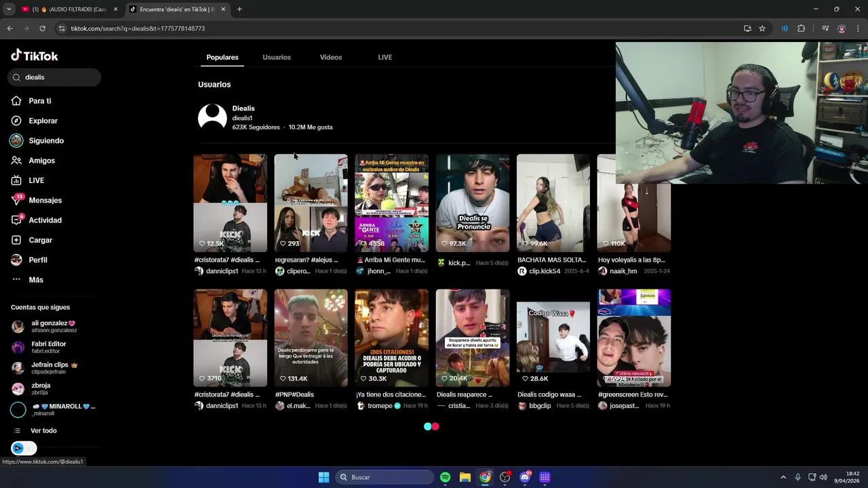Open the tab search dropdown arrow
The height and width of the screenshot is (488, 868).
point(8,9)
